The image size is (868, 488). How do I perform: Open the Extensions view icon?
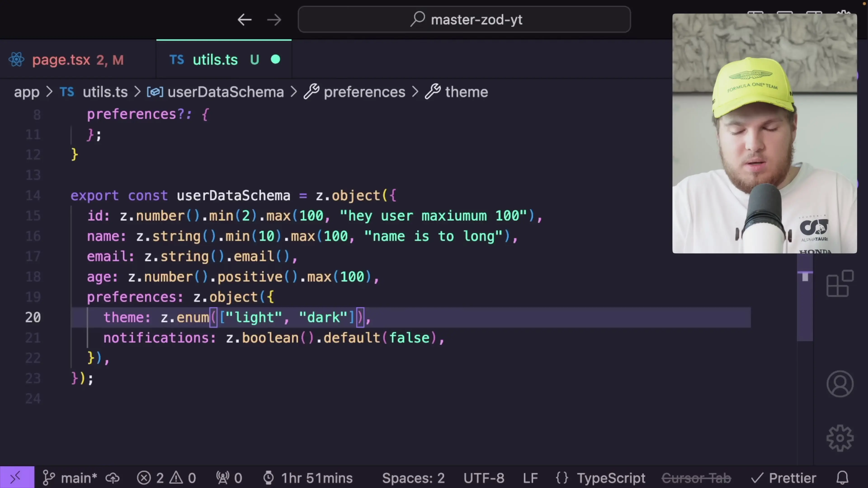[840, 284]
